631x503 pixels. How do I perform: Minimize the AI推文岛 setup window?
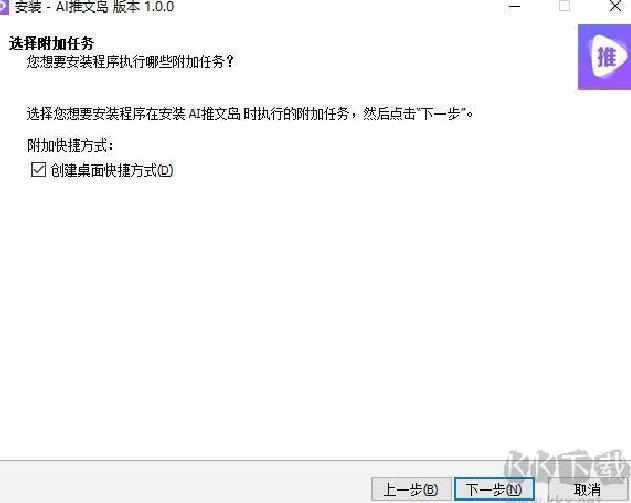[514, 7]
